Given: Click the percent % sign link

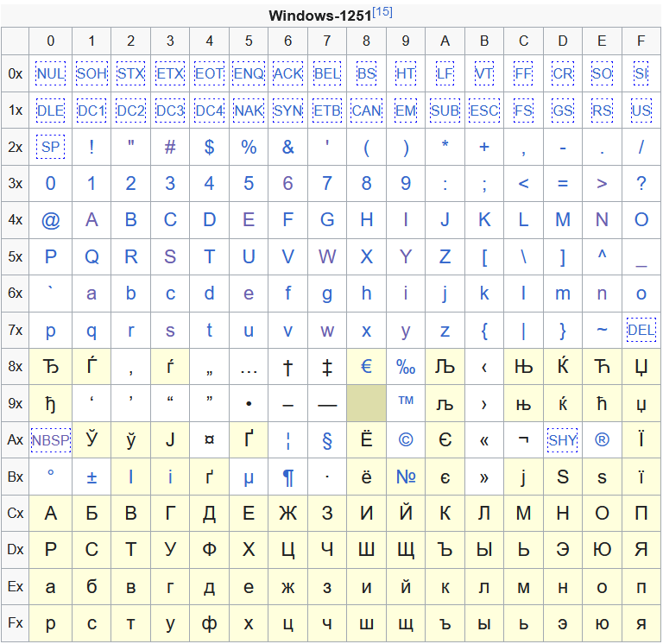Looking at the screenshot, I should click(249, 147).
